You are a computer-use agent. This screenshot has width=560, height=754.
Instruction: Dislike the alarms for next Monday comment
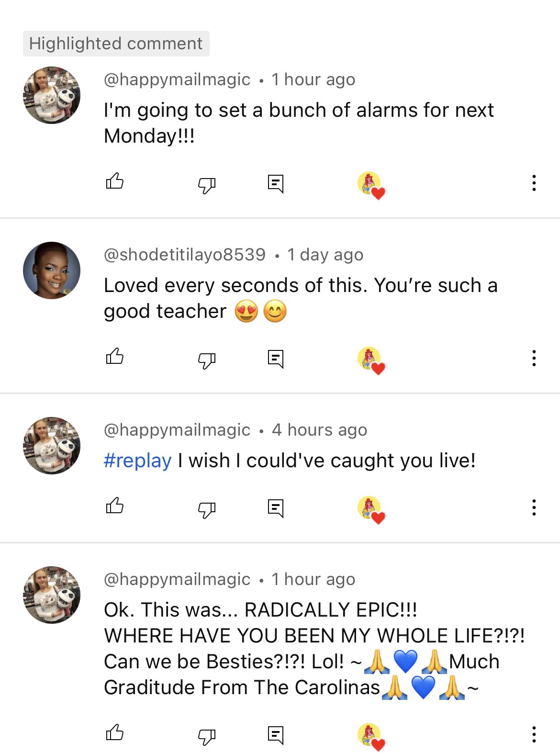pyautogui.click(x=207, y=184)
